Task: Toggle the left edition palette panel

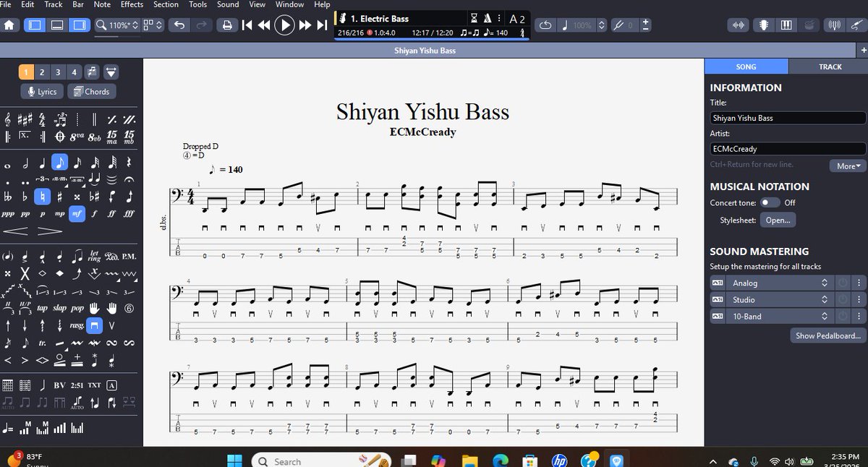Action: pos(33,25)
